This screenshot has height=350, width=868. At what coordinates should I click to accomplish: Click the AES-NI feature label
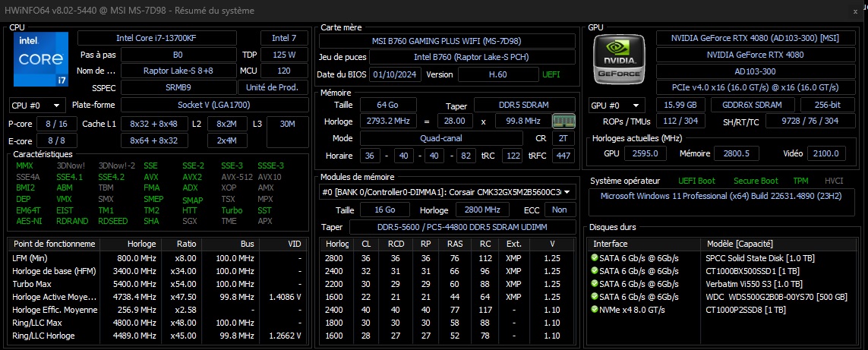pos(27,221)
